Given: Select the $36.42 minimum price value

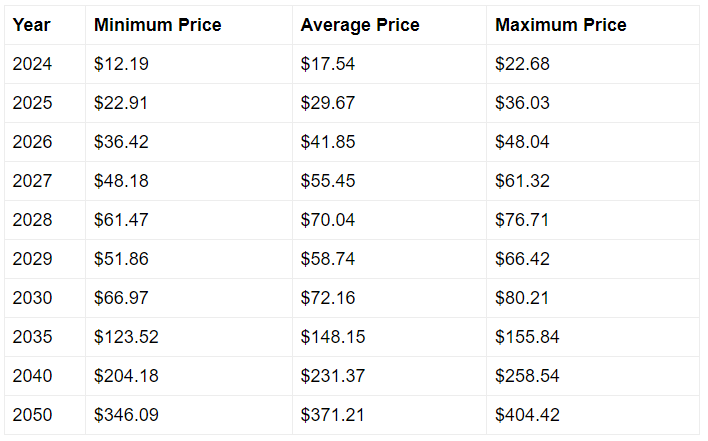Looking at the screenshot, I should (x=121, y=142).
